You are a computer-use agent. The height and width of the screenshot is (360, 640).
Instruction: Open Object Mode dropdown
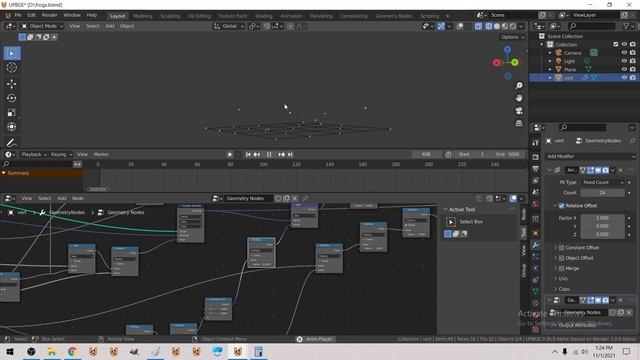(x=42, y=26)
